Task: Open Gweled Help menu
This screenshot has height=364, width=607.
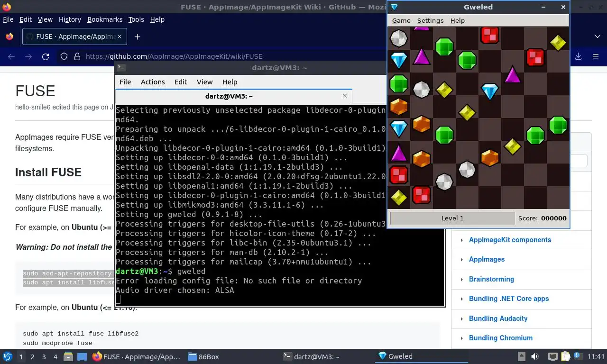Action: click(x=458, y=20)
